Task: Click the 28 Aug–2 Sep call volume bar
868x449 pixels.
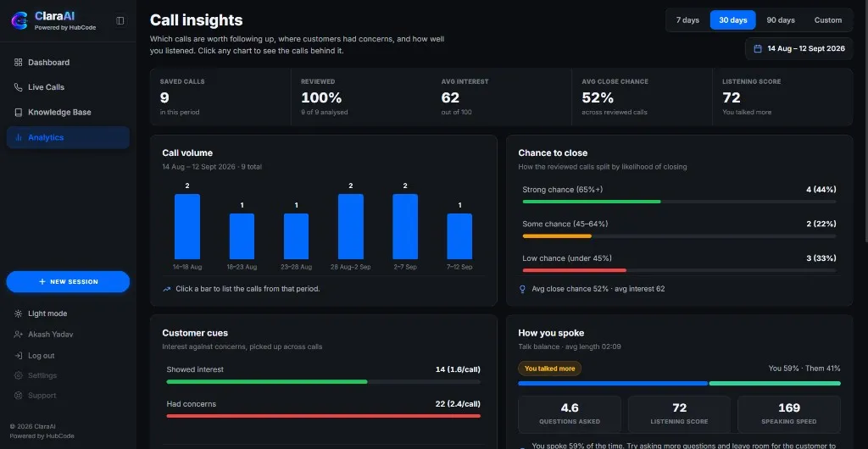Action: [x=351, y=227]
